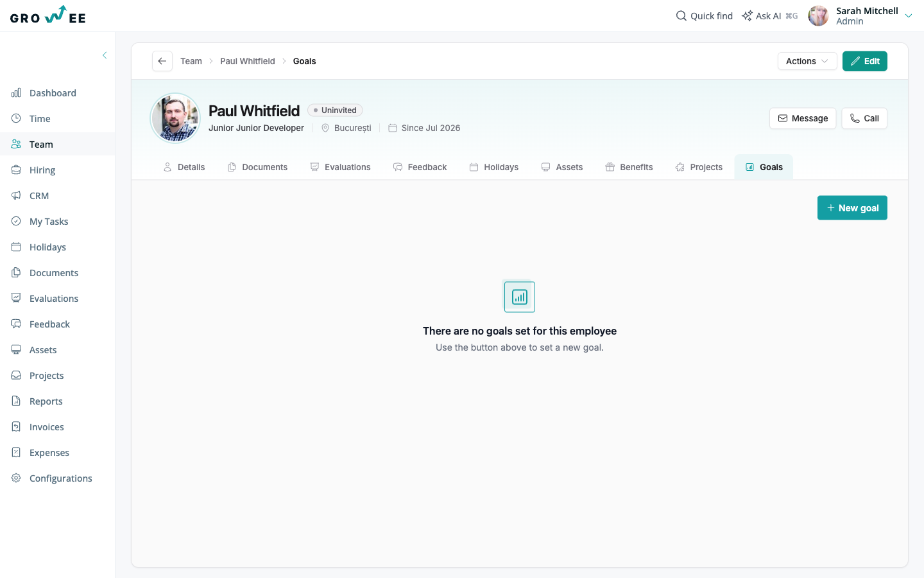Viewport: 924px width, 578px height.
Task: Click the Configurations gear icon
Action: 16,478
